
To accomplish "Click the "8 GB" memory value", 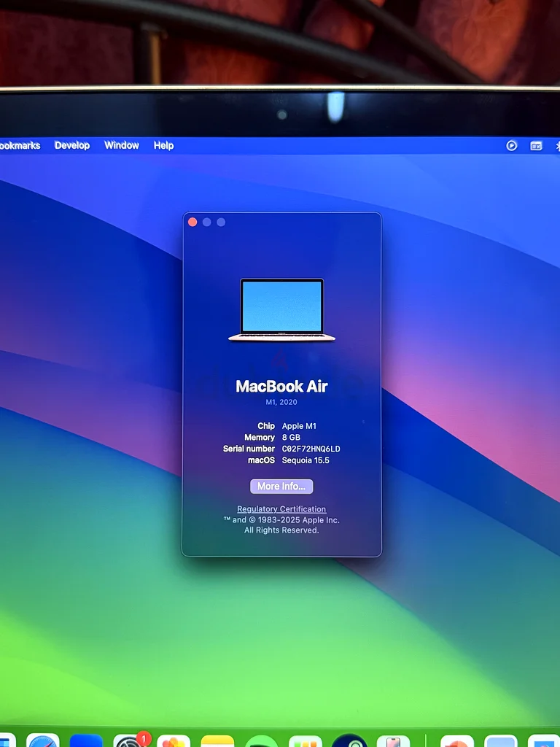I will pos(291,438).
